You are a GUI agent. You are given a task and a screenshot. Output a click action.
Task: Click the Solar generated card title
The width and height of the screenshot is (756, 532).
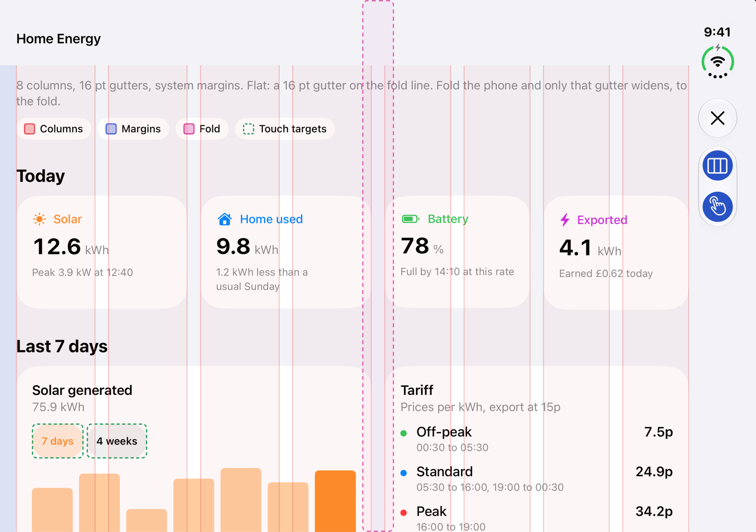(x=82, y=390)
